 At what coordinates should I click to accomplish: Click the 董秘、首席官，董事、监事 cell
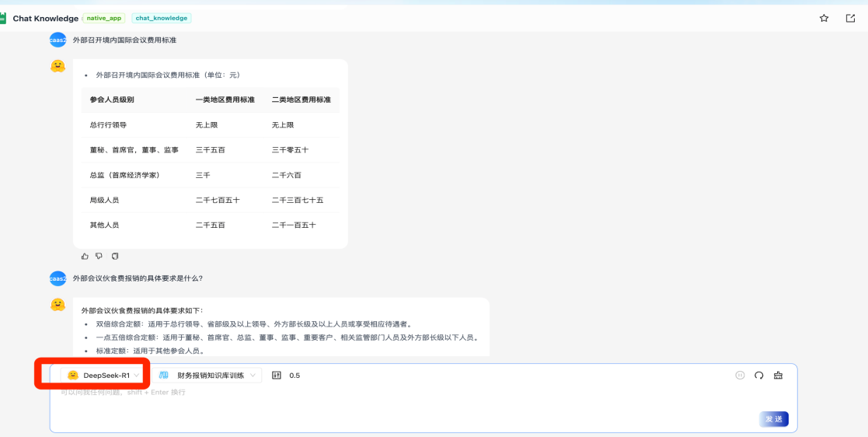(134, 150)
